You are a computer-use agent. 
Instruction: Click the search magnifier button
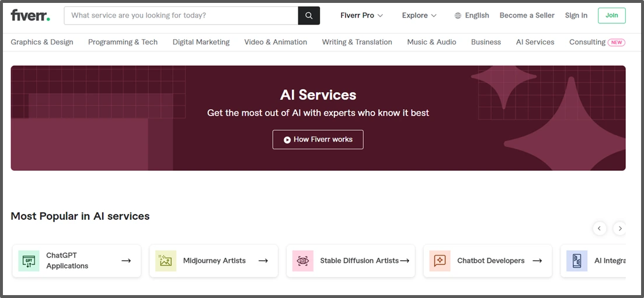(309, 16)
